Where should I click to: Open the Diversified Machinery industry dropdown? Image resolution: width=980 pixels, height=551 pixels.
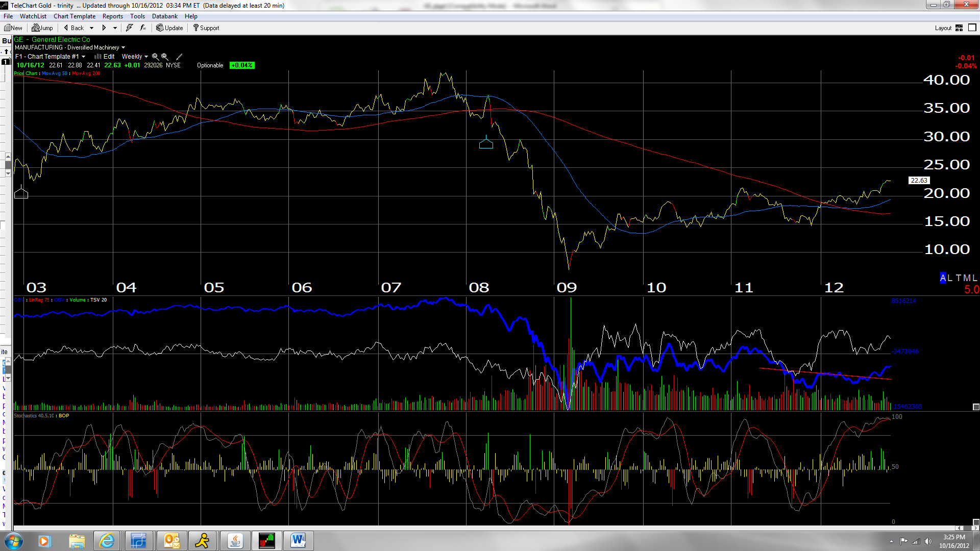coord(122,47)
